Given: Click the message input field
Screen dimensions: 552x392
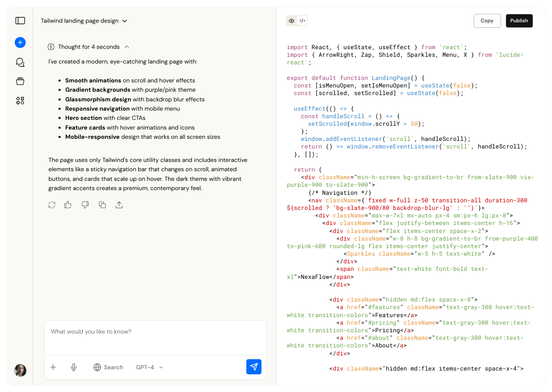Looking at the screenshot, I should point(155,338).
